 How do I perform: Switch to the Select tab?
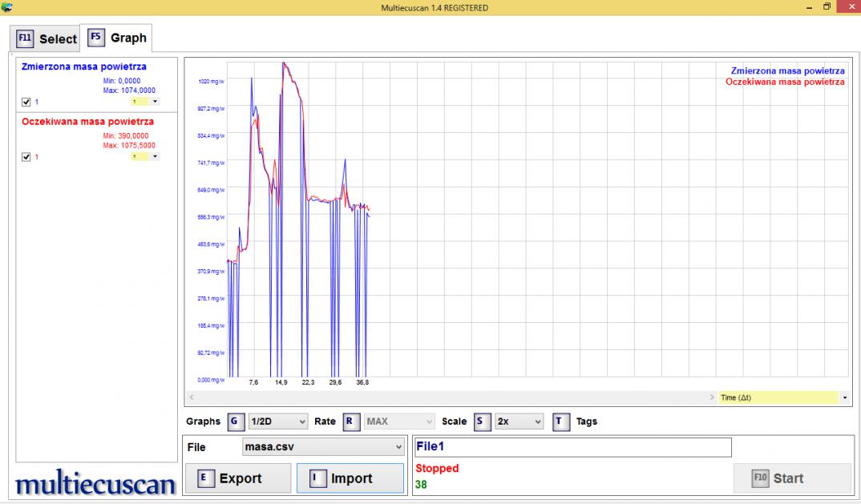pyautogui.click(x=46, y=38)
